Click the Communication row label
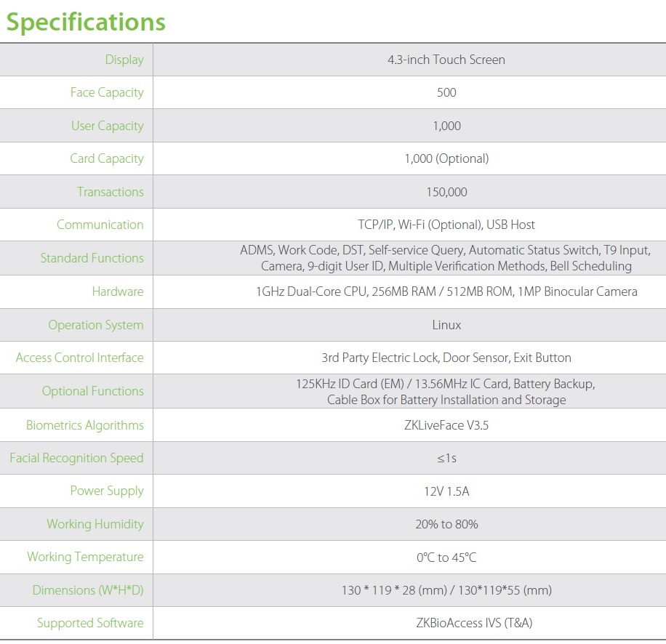Screen dimensions: 666x644 tap(100, 225)
